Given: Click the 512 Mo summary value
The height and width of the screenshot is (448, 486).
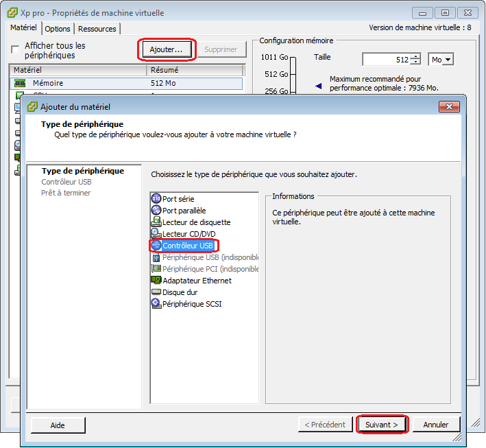Looking at the screenshot, I should pyautogui.click(x=163, y=83).
